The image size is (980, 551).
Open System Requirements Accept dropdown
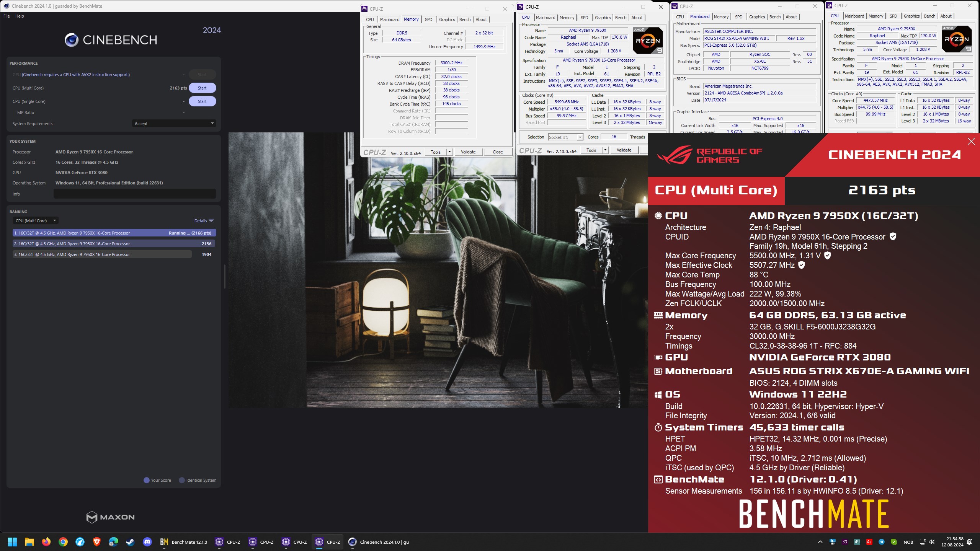(174, 124)
